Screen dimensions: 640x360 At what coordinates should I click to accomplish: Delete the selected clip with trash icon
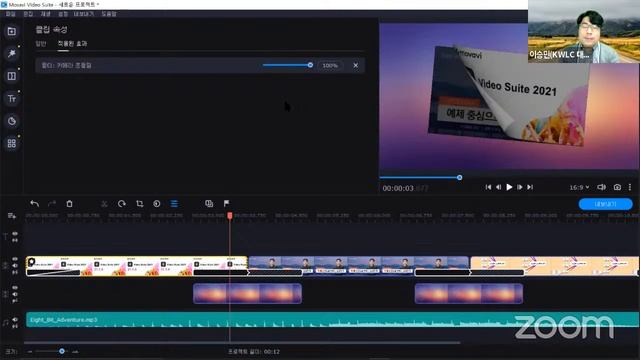click(x=69, y=203)
